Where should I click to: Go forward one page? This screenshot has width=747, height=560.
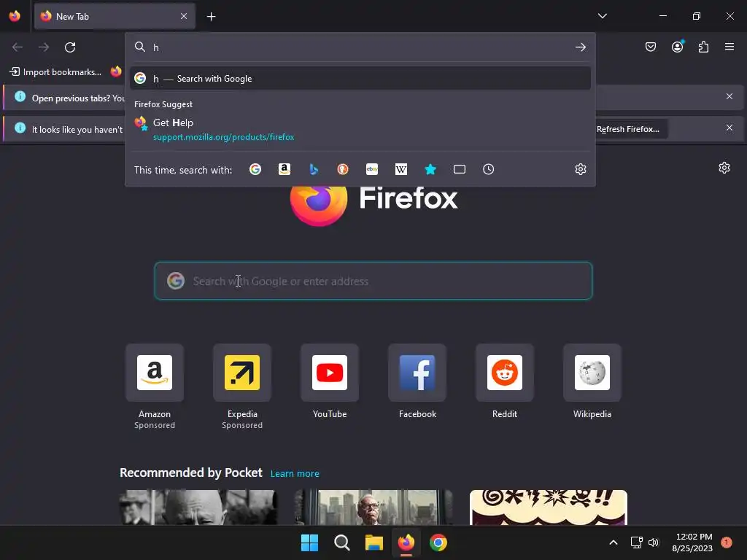click(44, 47)
